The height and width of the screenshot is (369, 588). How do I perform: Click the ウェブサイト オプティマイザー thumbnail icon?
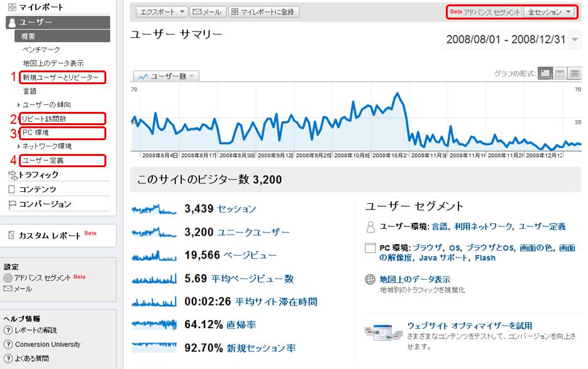[384, 333]
